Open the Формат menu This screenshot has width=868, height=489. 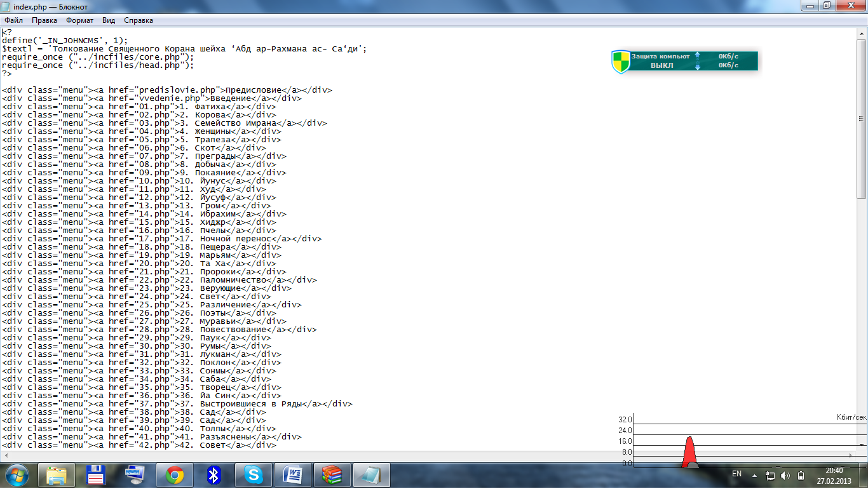(x=79, y=20)
